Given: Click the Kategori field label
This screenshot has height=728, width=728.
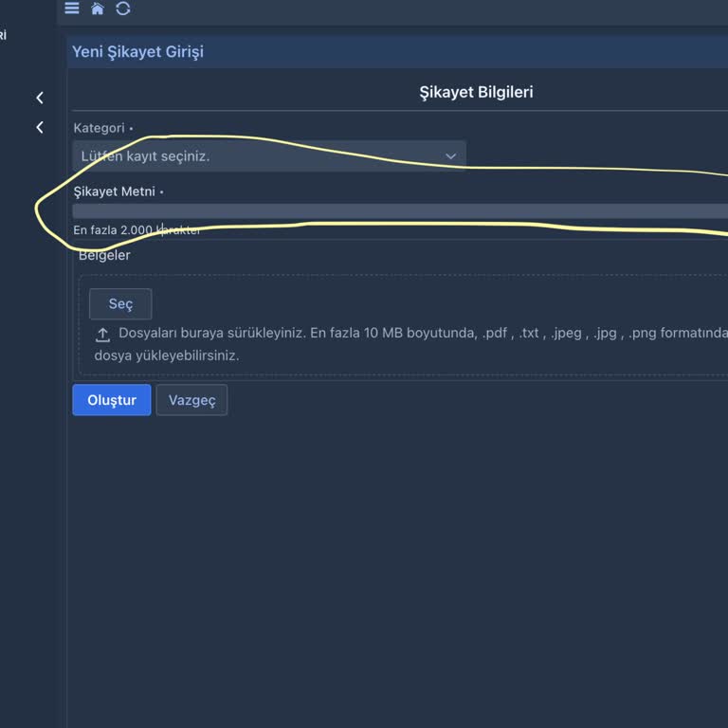Looking at the screenshot, I should [x=99, y=128].
